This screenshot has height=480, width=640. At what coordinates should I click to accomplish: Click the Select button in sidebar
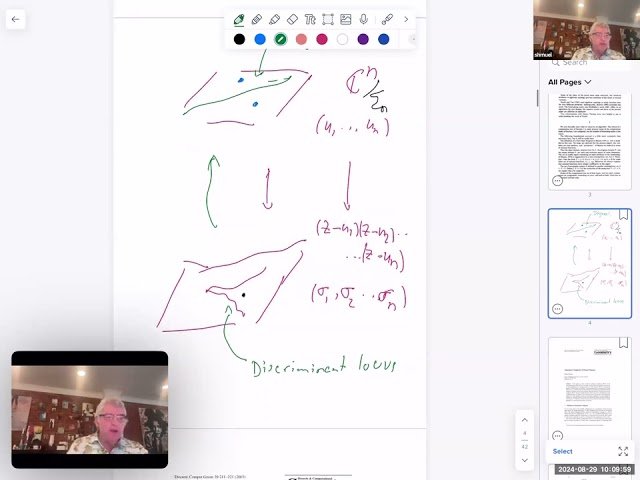pyautogui.click(x=563, y=451)
